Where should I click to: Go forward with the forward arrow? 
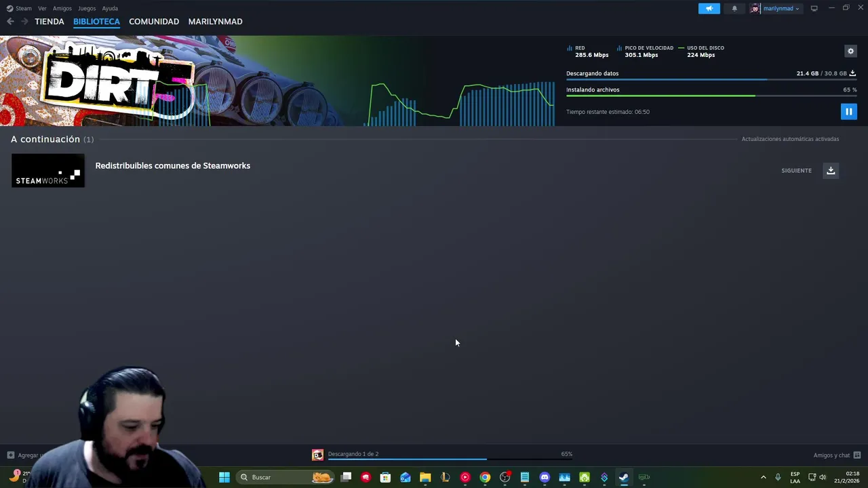tap(24, 22)
